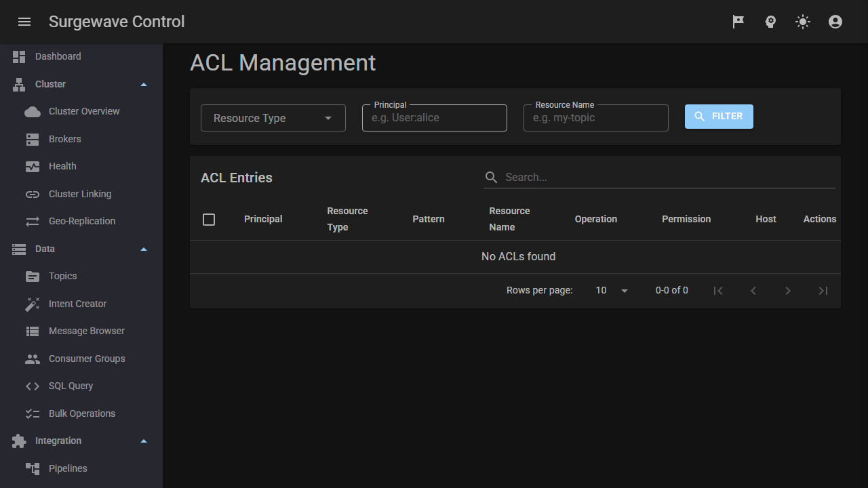Go to last page of ACL table
Screen dimensions: 868x488
[823, 291]
